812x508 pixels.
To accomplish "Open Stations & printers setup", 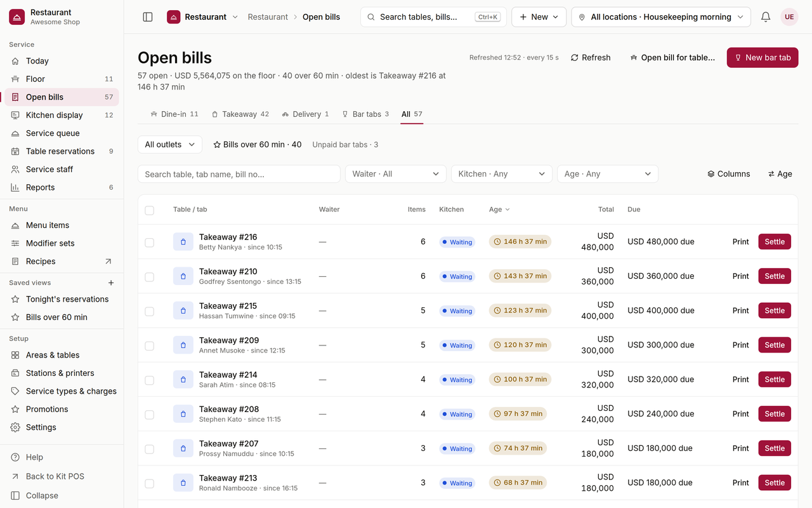I will (x=62, y=373).
